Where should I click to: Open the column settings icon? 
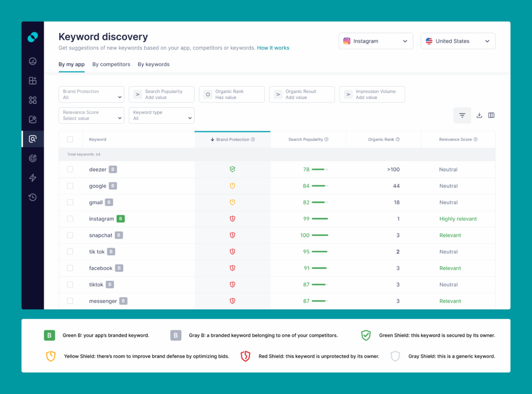point(491,115)
